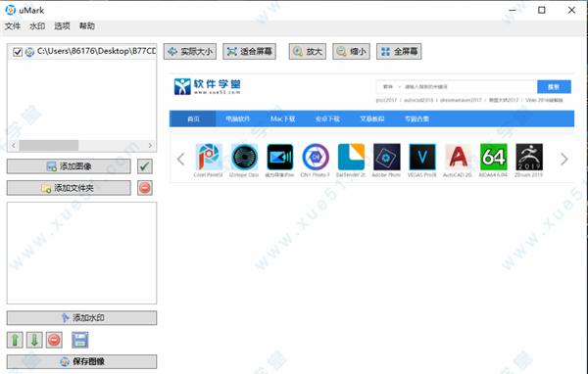This screenshot has height=374, width=588.
Task: Click the 软件学堂 logo in the preview
Action: click(207, 86)
